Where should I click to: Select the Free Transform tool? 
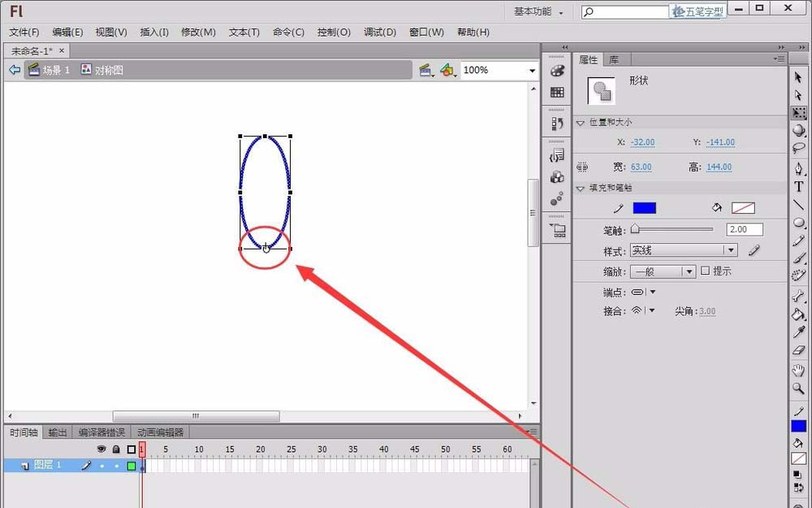(x=798, y=113)
